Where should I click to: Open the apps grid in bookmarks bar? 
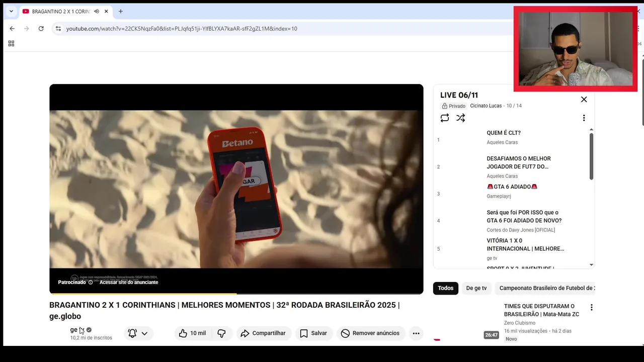point(11,44)
